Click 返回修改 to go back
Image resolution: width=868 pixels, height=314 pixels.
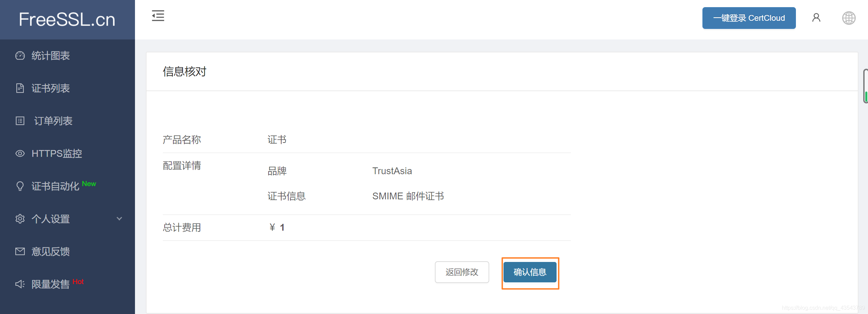[462, 272]
